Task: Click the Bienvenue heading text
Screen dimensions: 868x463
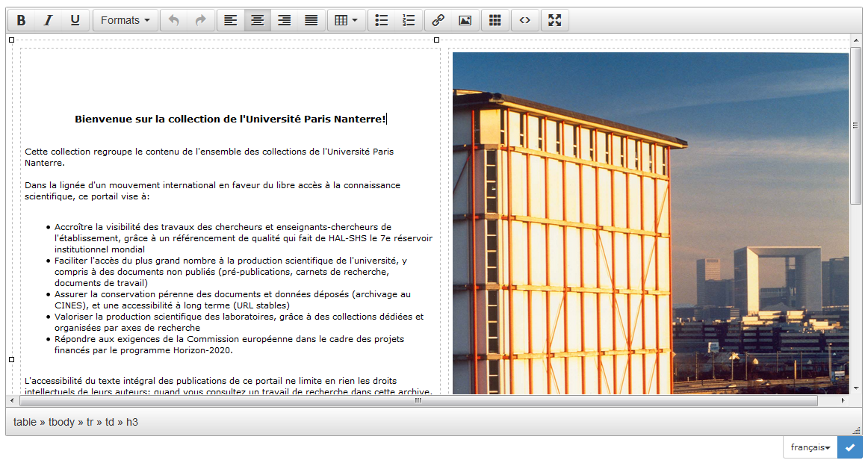Action: pyautogui.click(x=230, y=119)
